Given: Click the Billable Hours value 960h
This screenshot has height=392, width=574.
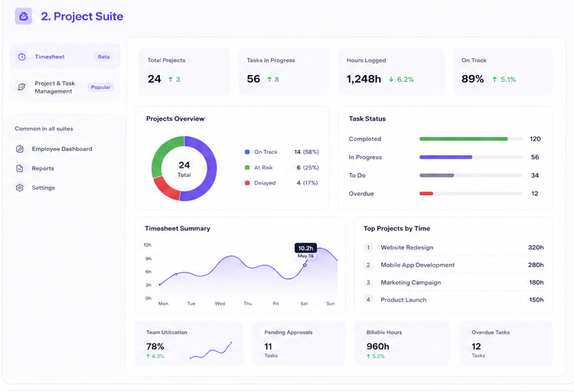Looking at the screenshot, I should click(x=378, y=347).
